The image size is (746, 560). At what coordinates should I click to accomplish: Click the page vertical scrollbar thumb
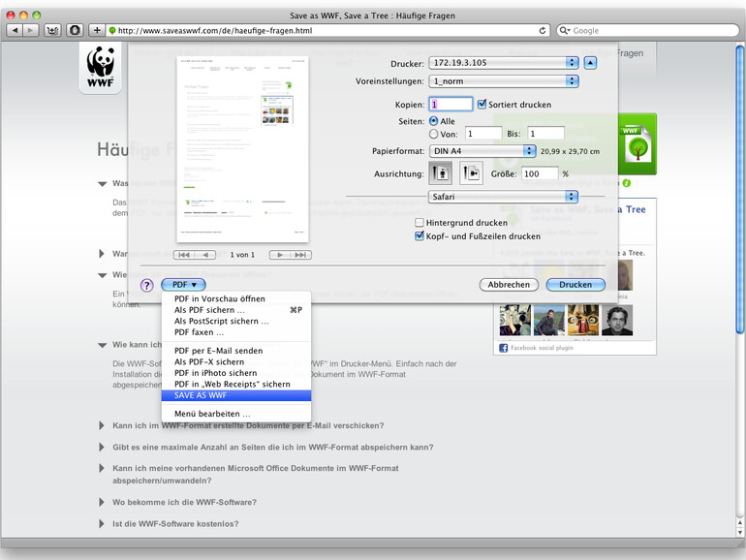740,189
